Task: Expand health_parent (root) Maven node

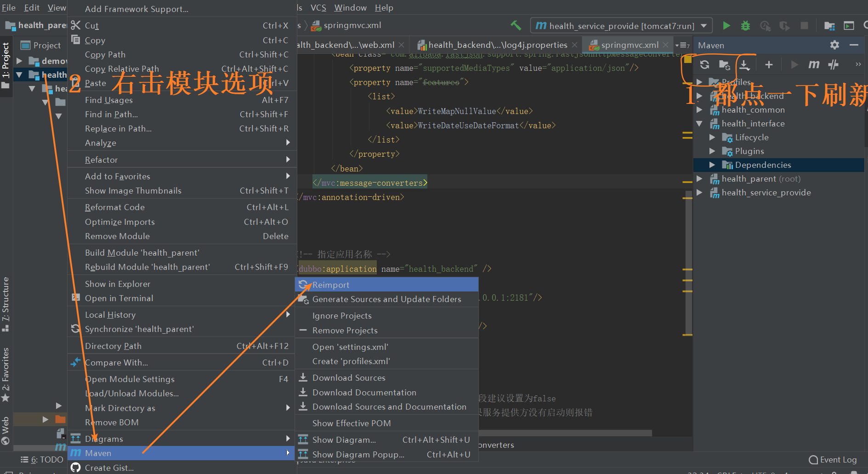Action: (699, 179)
